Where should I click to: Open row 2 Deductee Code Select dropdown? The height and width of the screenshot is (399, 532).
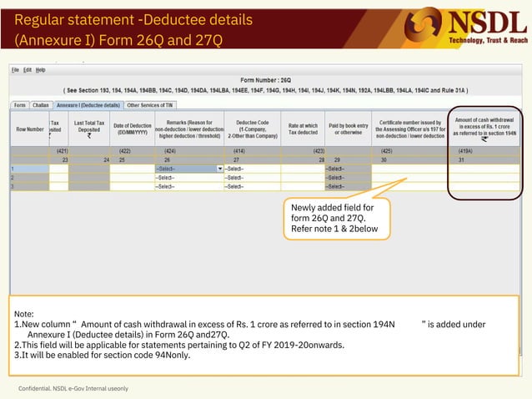click(x=252, y=178)
